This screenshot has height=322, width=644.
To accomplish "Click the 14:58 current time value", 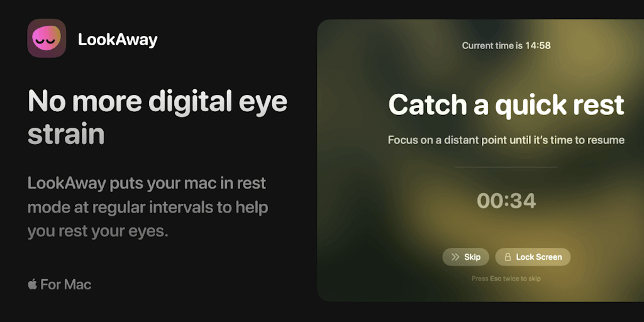I will [x=538, y=45].
